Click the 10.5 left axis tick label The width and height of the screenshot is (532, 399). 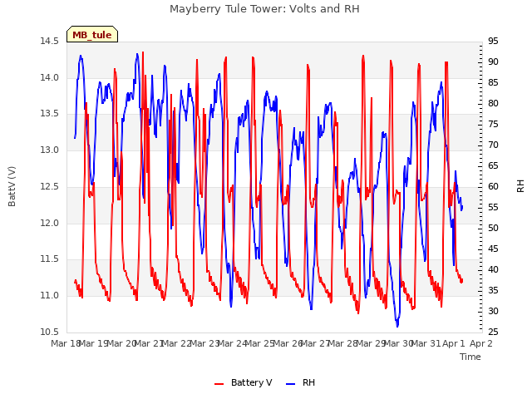[49, 332]
